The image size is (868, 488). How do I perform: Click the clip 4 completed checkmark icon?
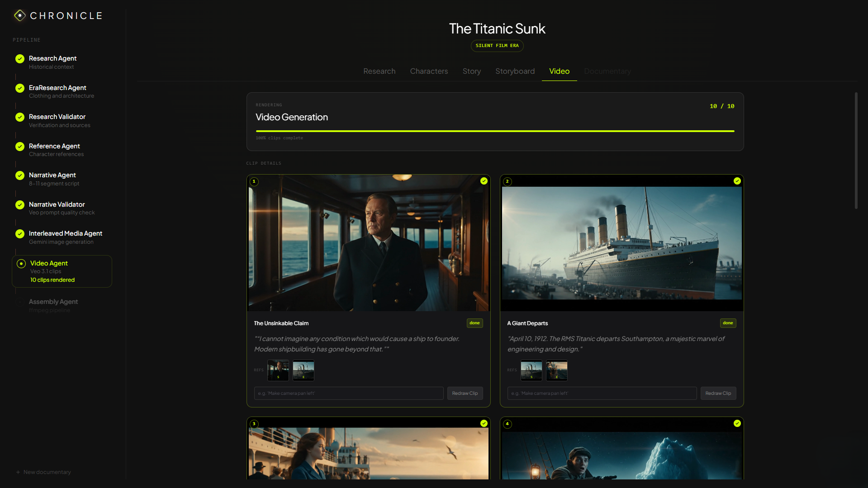coord(737,423)
